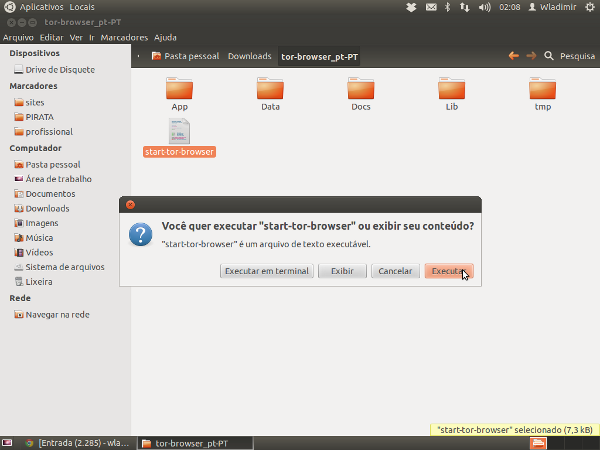Click the search magnifier icon
Viewport: 600px width, 450px height.
coord(549,56)
